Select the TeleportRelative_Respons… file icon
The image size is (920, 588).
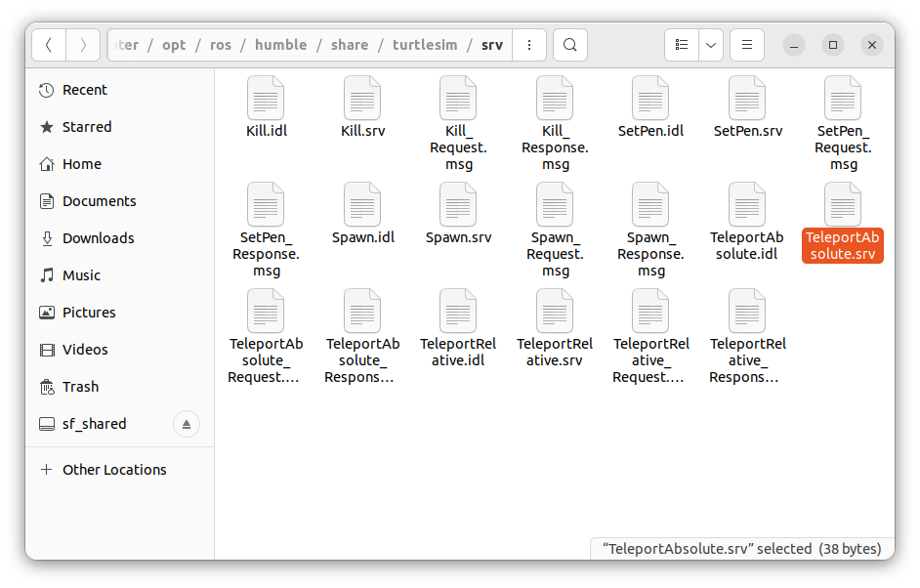point(747,311)
